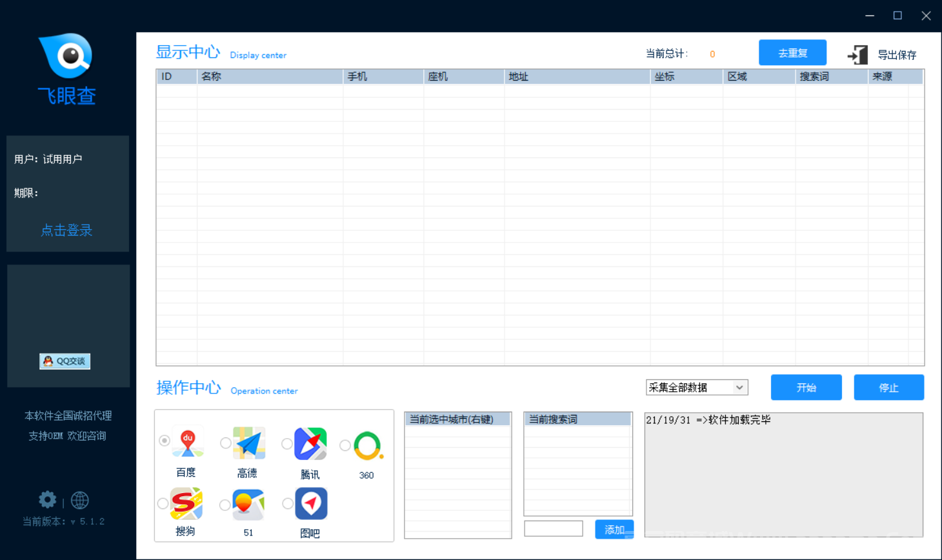Click the 飞眼查 eye logo

(x=66, y=54)
